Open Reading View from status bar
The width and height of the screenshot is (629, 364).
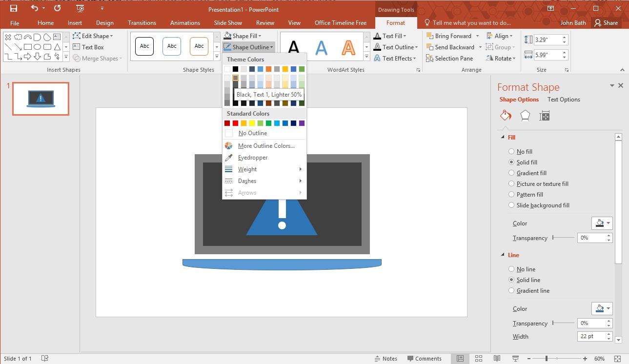(x=497, y=358)
